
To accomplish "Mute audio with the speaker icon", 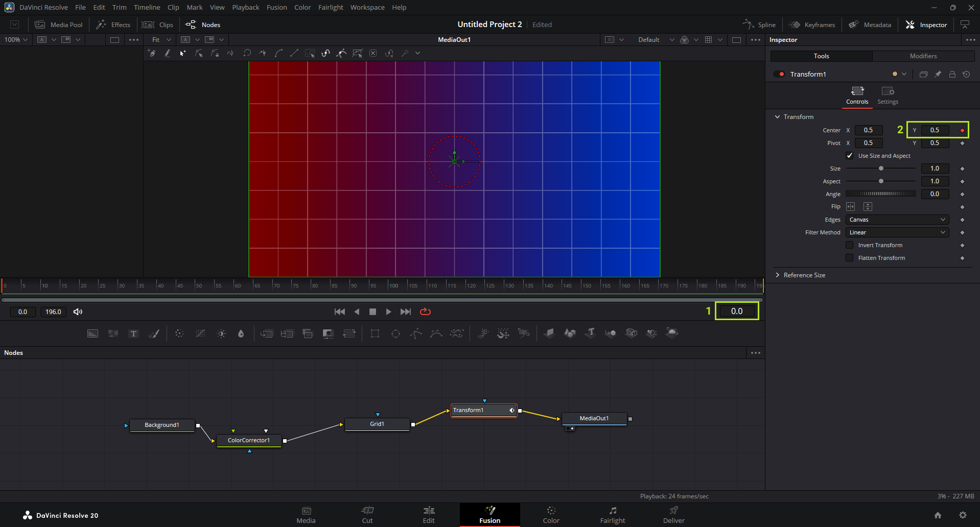I will [78, 312].
